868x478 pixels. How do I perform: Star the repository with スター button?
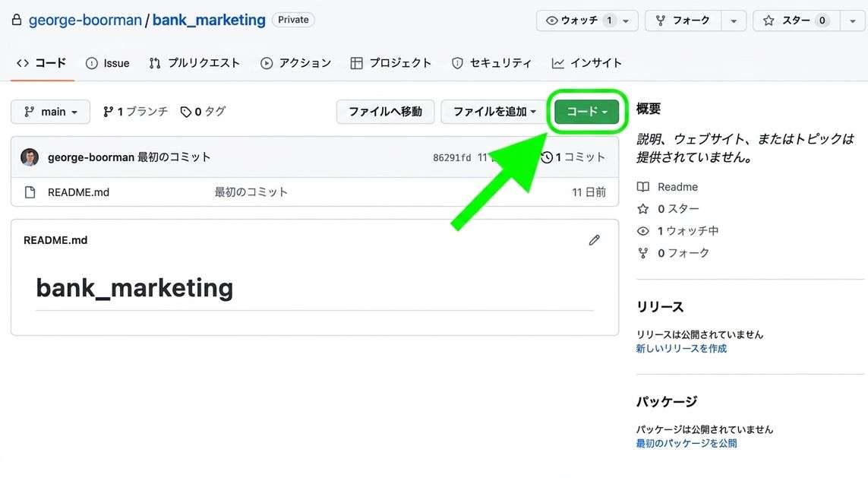coord(796,21)
